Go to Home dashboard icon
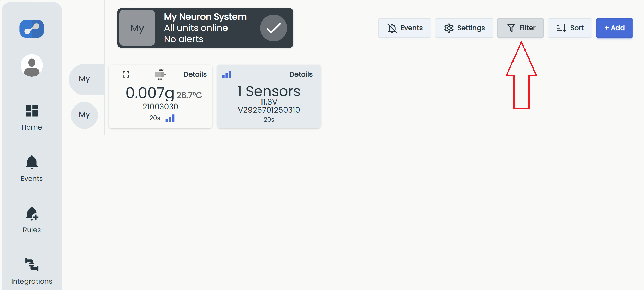This screenshot has height=290, width=644. coord(32,111)
